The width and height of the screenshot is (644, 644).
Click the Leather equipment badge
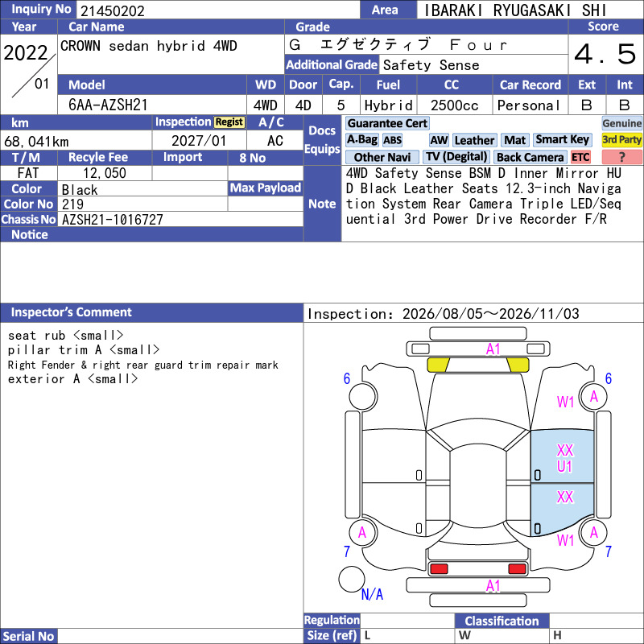[x=474, y=140]
